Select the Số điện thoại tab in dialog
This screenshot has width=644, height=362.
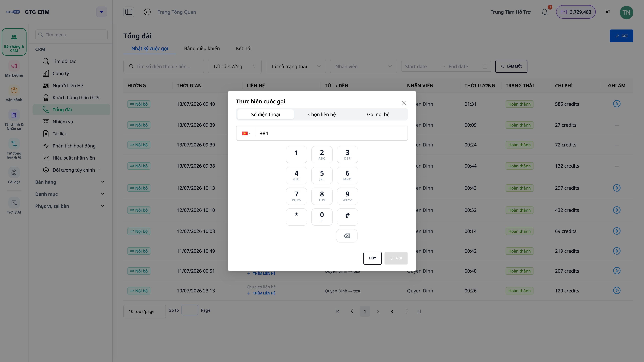(x=265, y=114)
